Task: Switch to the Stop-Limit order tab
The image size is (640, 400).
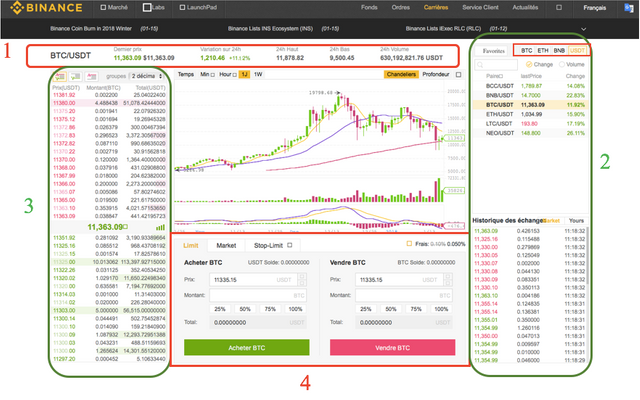Action: coord(273,245)
